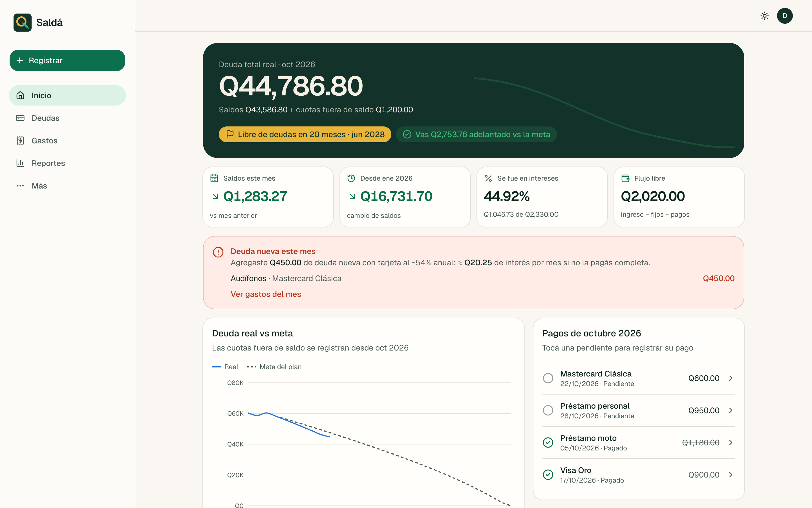The image size is (812, 508).
Task: Open Mastercard Clásica payment chevron
Action: (x=731, y=378)
